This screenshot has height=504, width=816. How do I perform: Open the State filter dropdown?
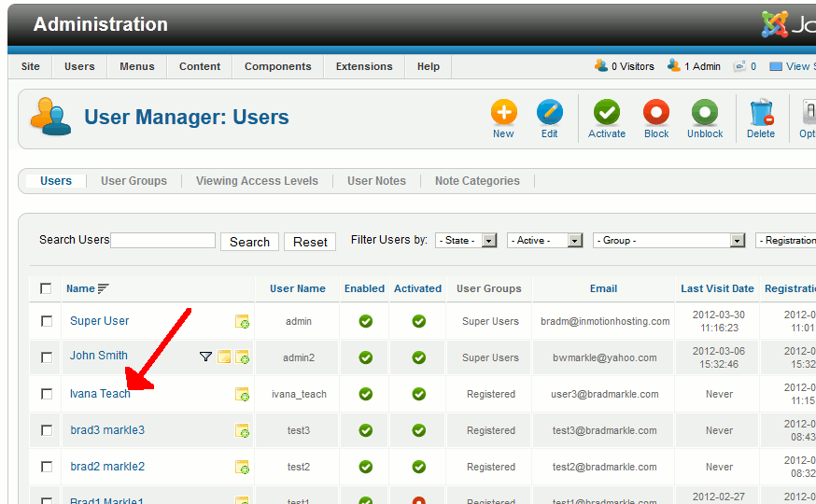(x=467, y=241)
